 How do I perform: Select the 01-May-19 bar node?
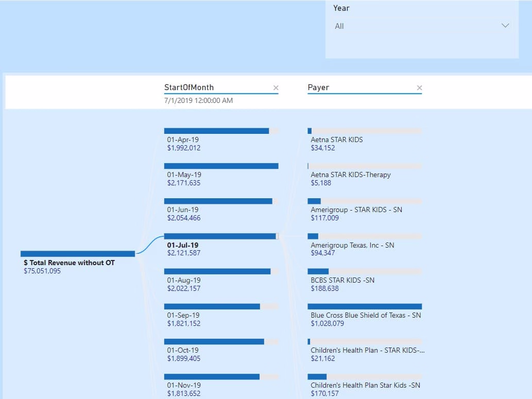point(221,166)
